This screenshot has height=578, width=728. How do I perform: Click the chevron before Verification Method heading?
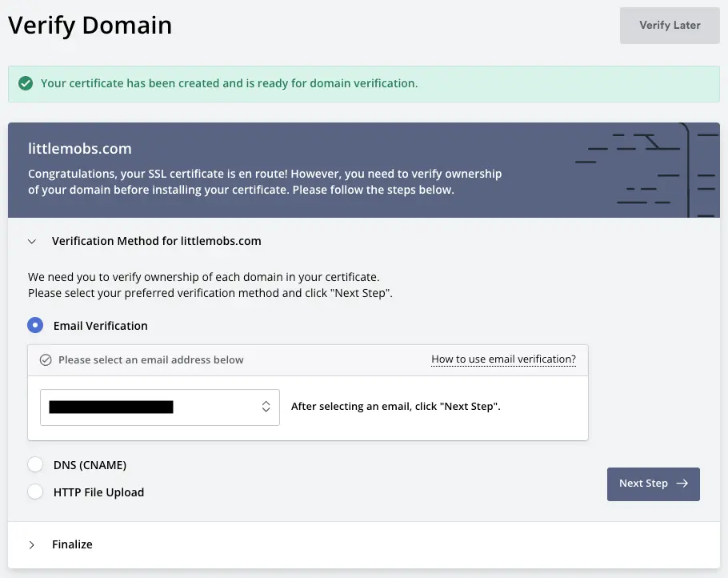[31, 240]
